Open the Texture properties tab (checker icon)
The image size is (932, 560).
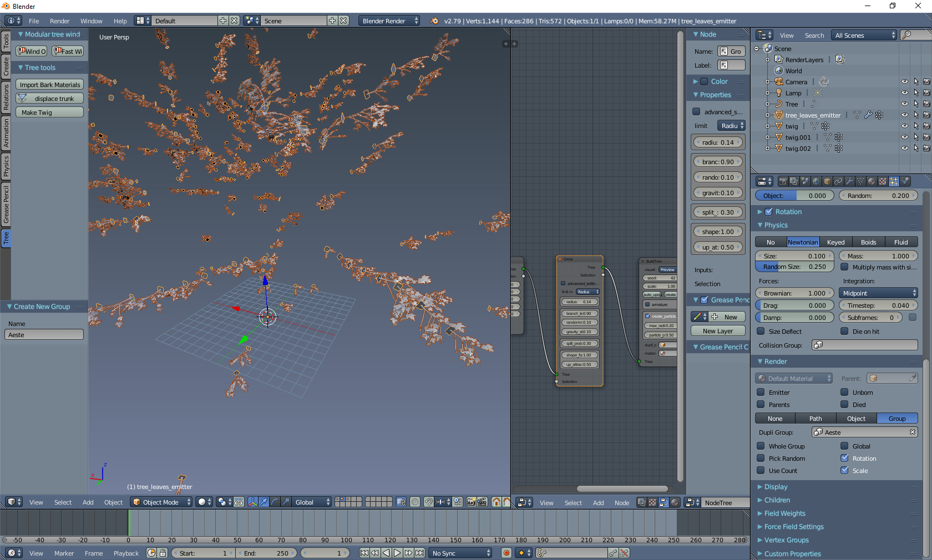tap(883, 181)
